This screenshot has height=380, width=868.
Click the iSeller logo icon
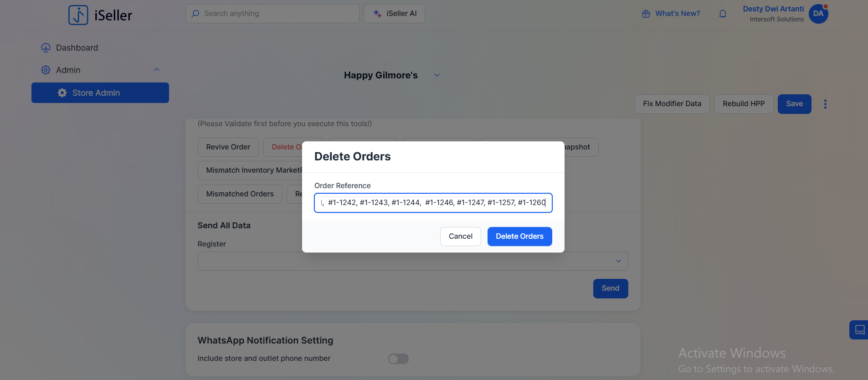[x=78, y=15]
